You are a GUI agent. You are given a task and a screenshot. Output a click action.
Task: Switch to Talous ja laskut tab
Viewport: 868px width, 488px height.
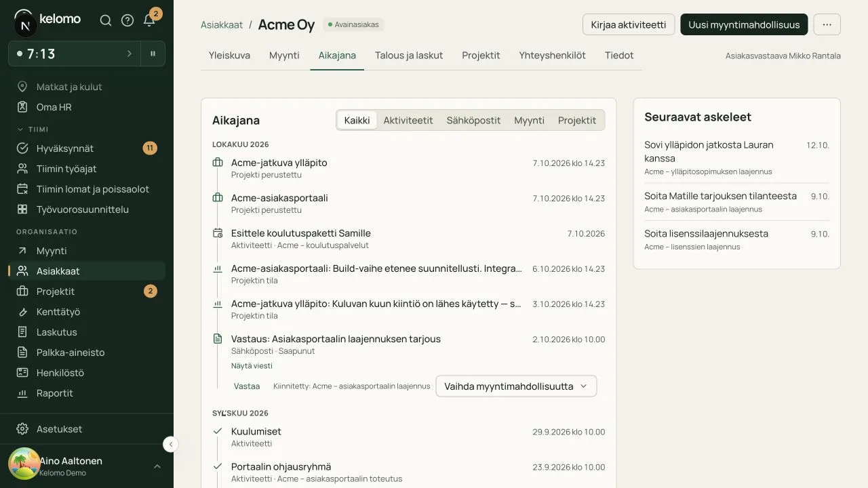[x=409, y=56]
